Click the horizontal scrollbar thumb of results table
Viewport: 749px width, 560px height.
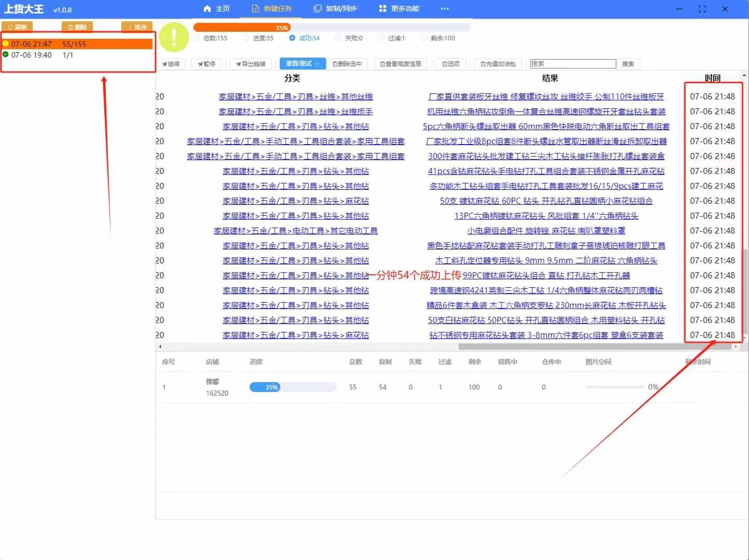[595, 346]
